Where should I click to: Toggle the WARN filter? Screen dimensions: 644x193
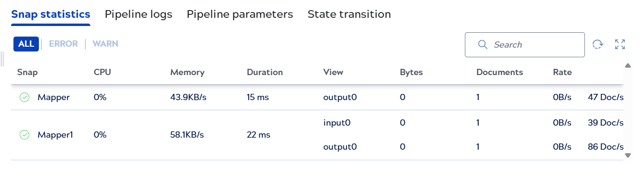105,44
